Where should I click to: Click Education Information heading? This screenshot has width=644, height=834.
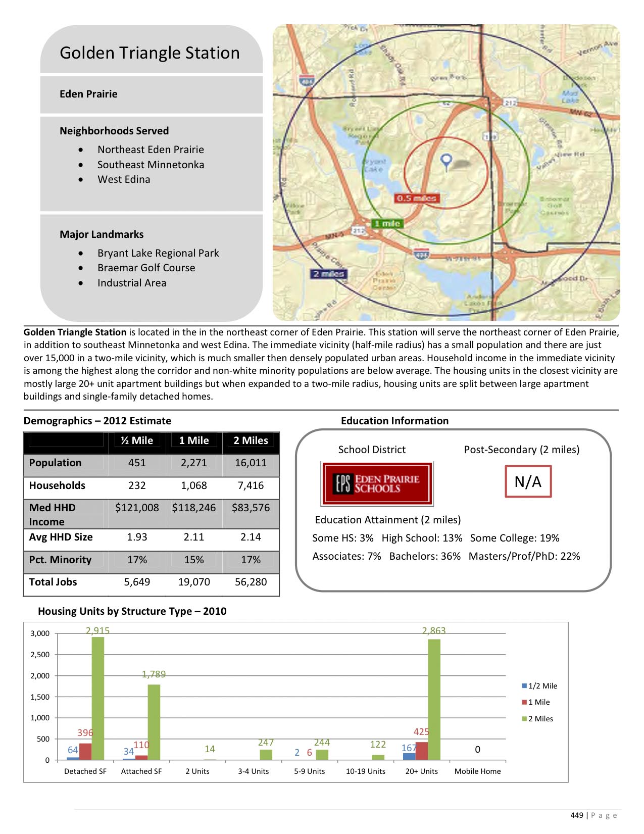click(x=394, y=421)
